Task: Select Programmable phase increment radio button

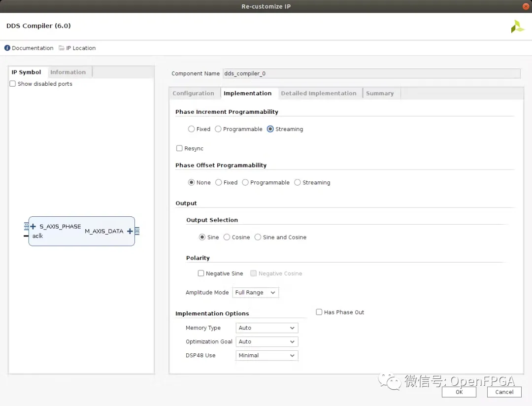Action: click(218, 129)
